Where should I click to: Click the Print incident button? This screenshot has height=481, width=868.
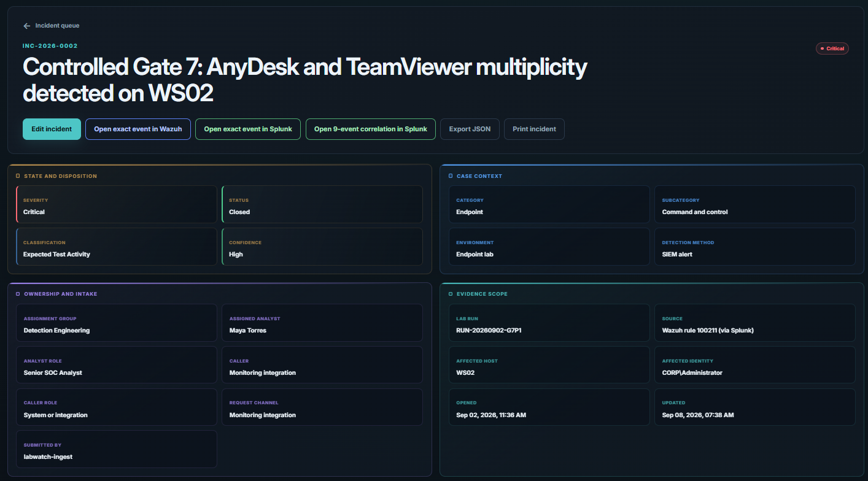534,129
